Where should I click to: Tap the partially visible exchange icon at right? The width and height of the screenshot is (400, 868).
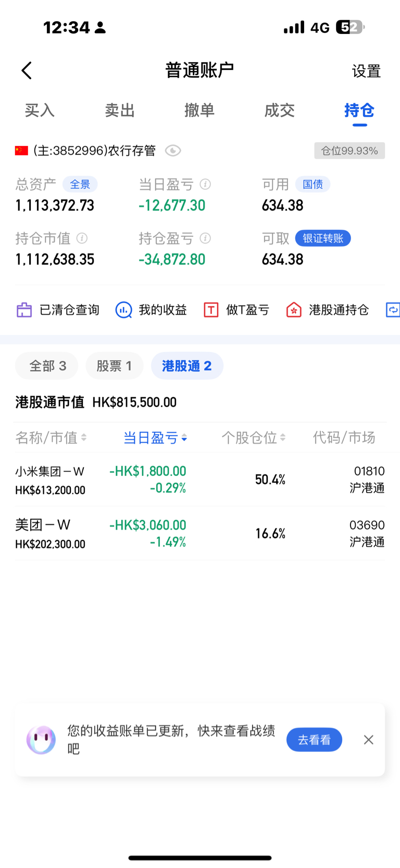coord(393,310)
